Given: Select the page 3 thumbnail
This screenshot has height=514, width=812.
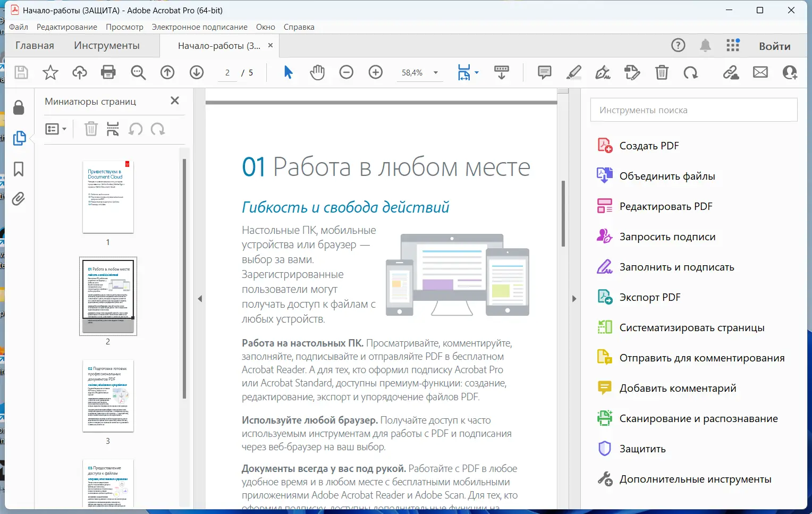Looking at the screenshot, I should click(x=108, y=396).
